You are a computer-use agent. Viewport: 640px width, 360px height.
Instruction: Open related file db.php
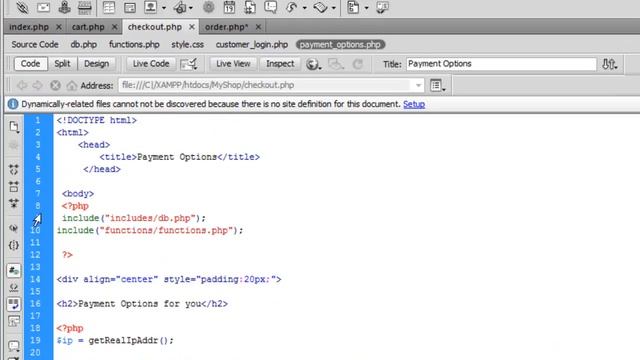(84, 44)
